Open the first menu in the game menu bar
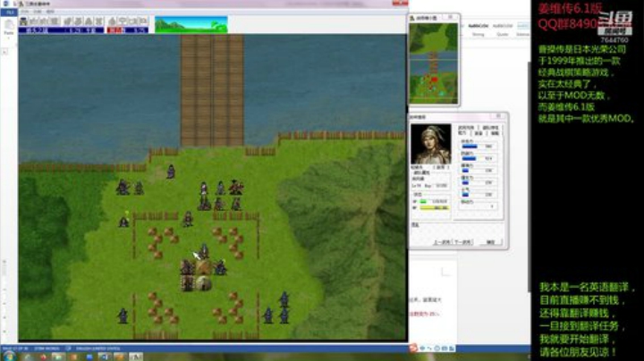644x361 pixels. [25, 12]
